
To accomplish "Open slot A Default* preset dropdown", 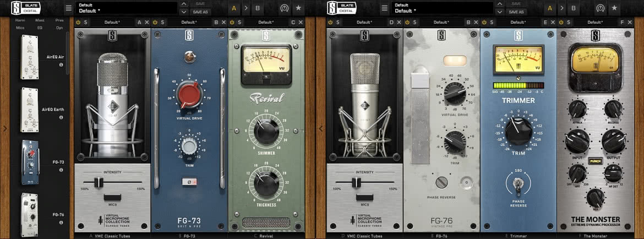I will coord(112,23).
